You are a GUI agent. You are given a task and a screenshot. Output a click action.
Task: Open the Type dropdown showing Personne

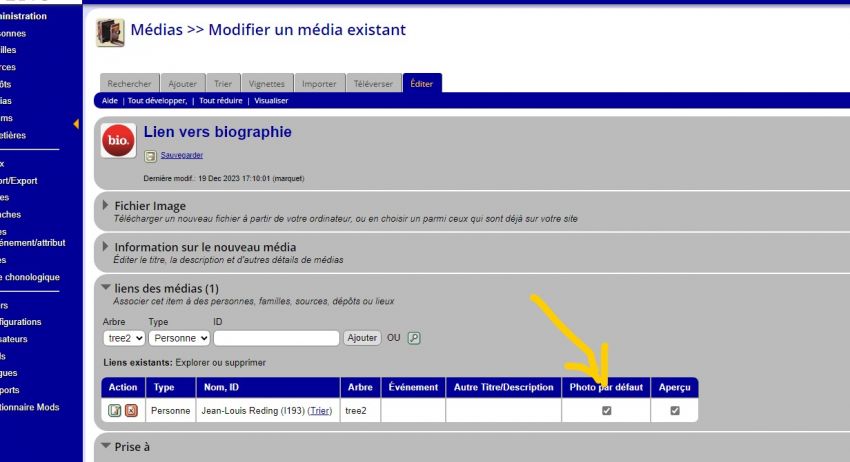coord(179,338)
